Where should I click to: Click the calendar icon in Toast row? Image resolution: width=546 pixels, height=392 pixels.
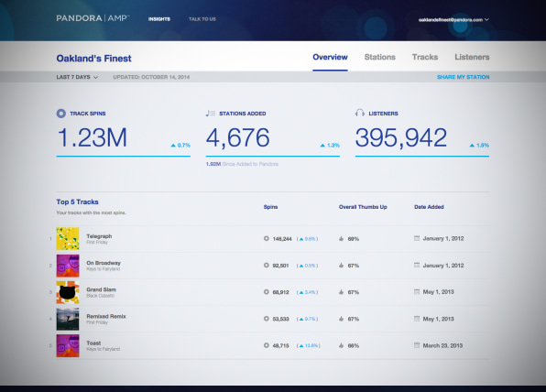(x=417, y=345)
